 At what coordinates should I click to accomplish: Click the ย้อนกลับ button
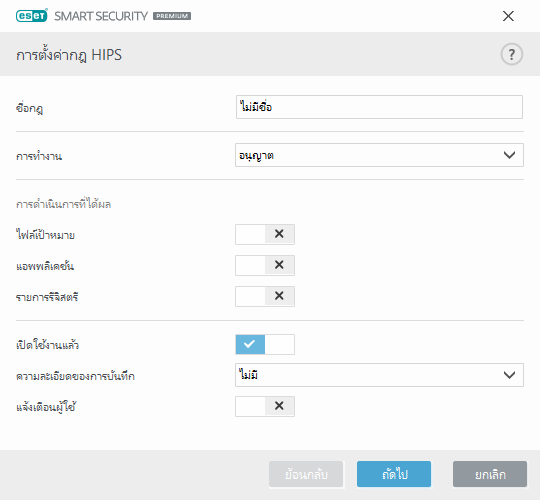click(306, 474)
